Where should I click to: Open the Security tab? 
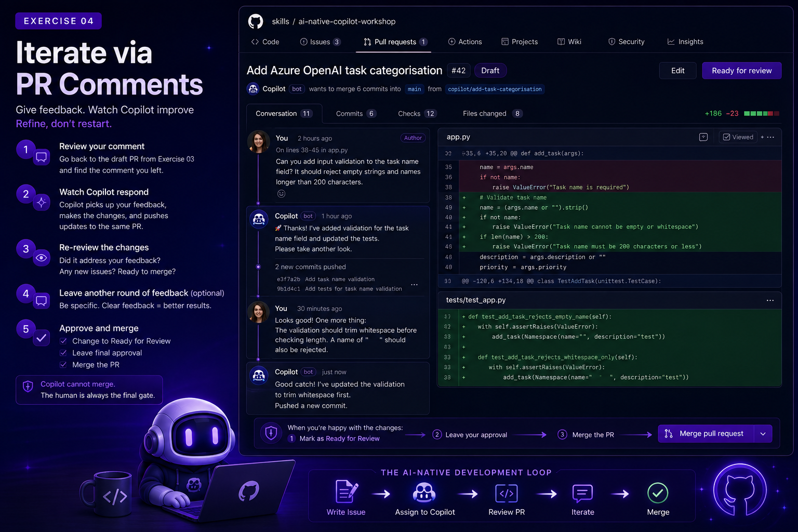coord(626,42)
